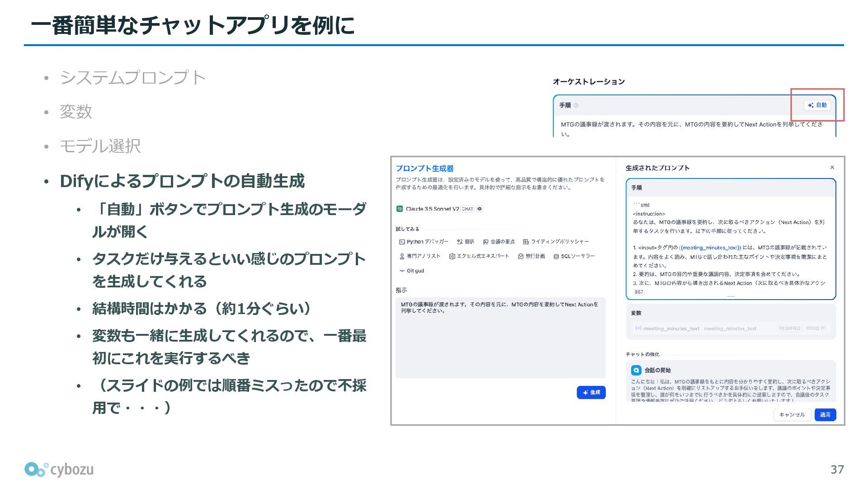Click the 生成されたプロンプト heading

click(x=657, y=168)
